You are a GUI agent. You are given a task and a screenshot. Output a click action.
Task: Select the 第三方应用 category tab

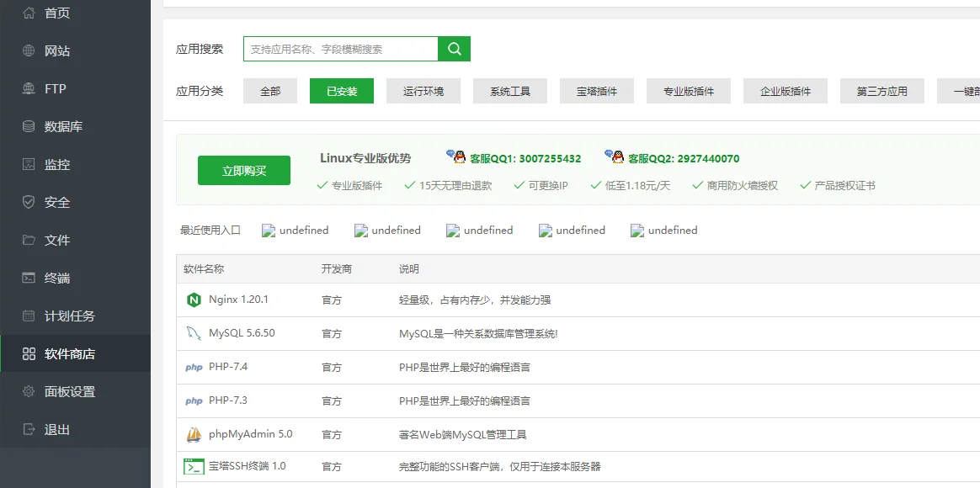pos(881,91)
